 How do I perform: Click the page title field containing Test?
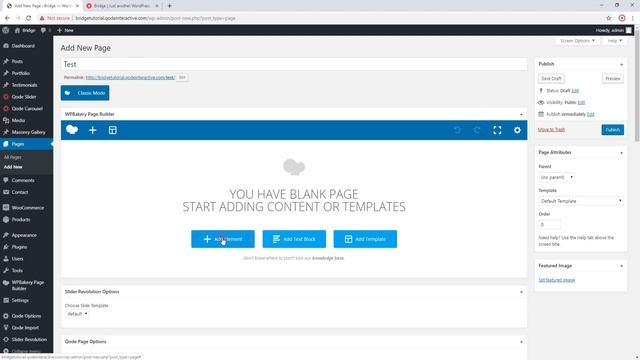click(x=294, y=64)
